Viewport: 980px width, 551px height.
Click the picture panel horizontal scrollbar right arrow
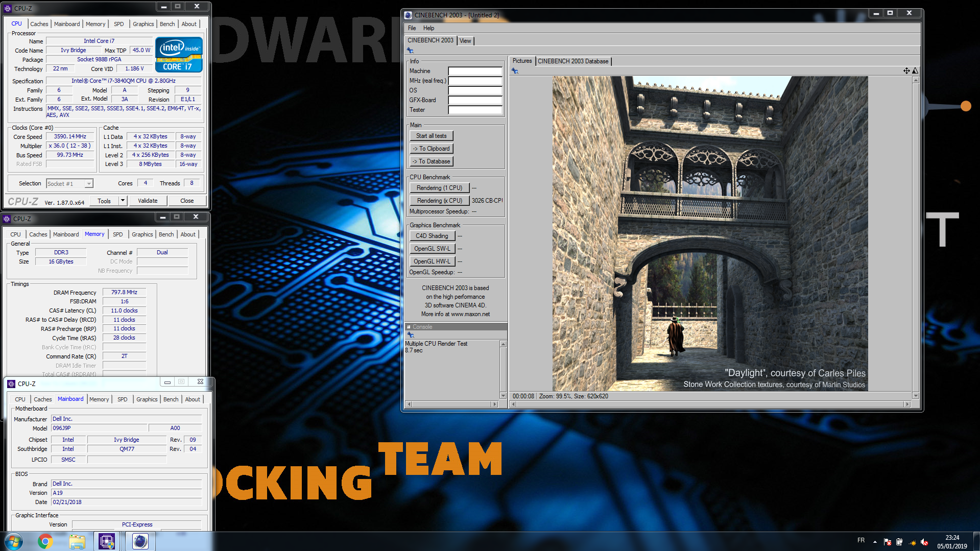pyautogui.click(x=907, y=404)
